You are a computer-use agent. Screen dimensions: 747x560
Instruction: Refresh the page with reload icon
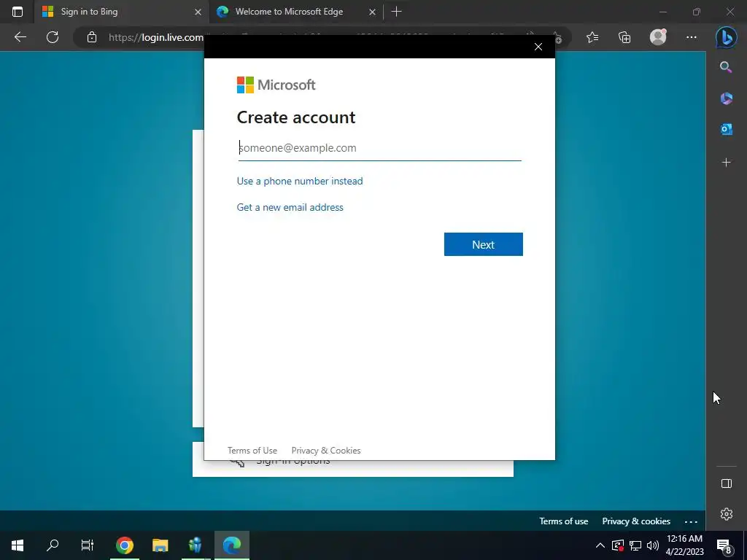(53, 37)
